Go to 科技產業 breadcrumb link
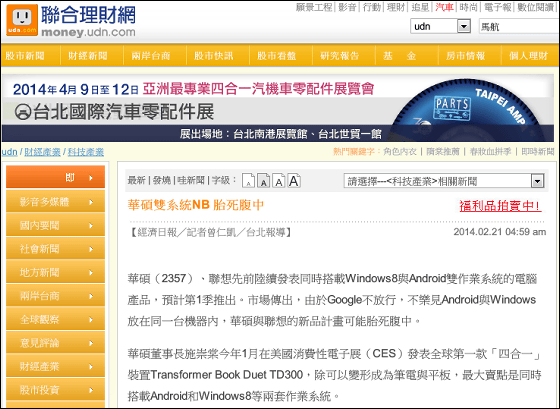This screenshot has width=560, height=409. tap(86, 152)
